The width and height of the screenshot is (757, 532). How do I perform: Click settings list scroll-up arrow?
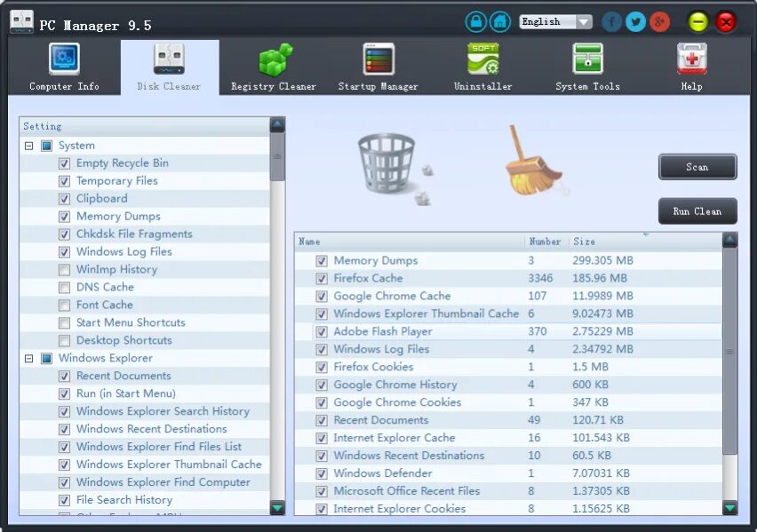[277, 125]
